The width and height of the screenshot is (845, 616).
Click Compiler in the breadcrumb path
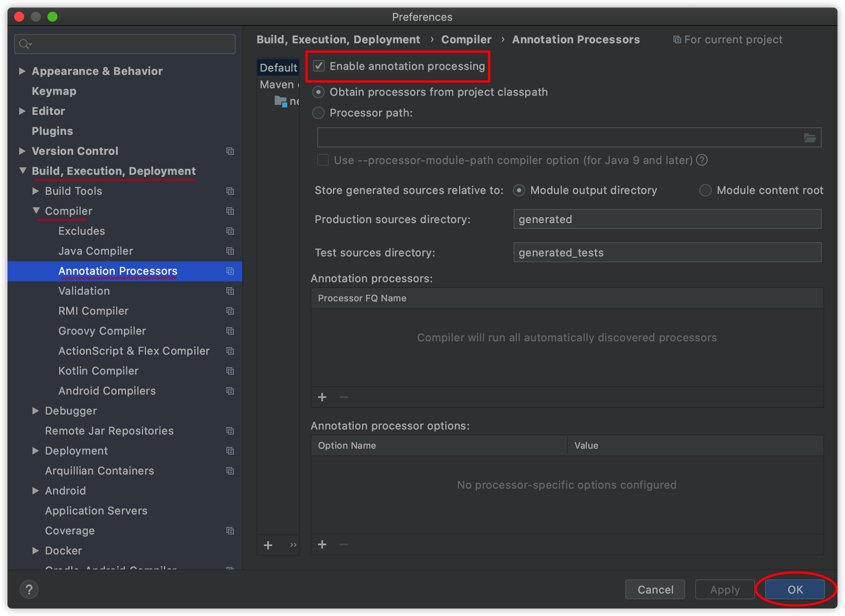[x=466, y=40]
